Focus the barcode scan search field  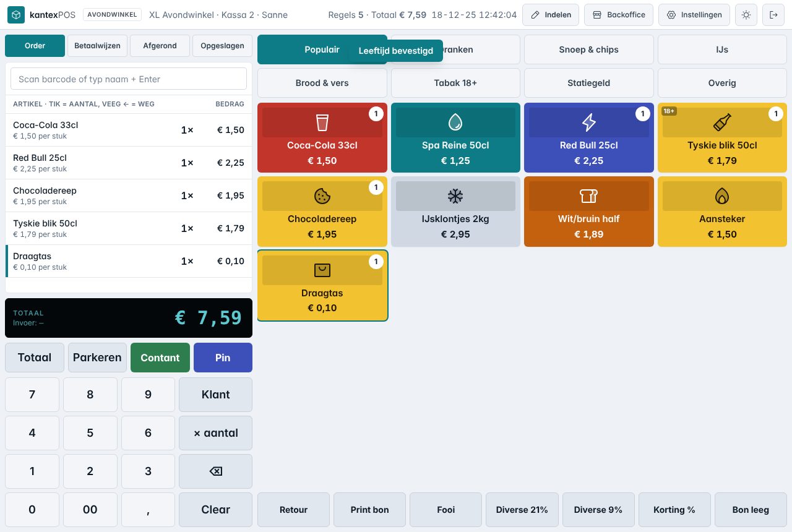129,79
